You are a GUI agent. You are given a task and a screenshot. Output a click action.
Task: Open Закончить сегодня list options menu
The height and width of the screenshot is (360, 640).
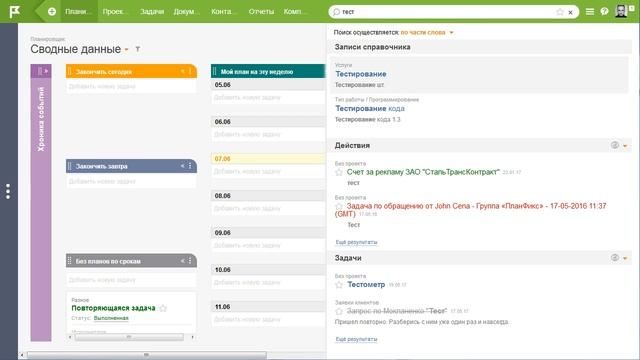(190, 71)
